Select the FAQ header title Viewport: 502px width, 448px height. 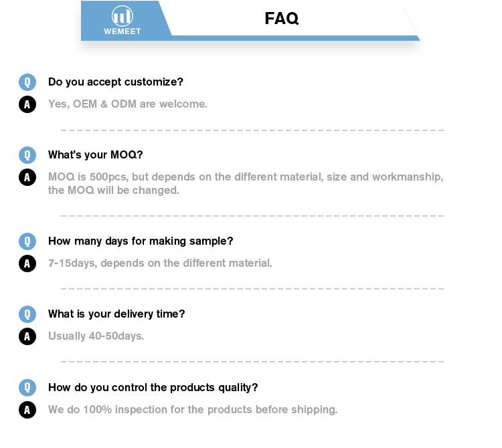[281, 19]
